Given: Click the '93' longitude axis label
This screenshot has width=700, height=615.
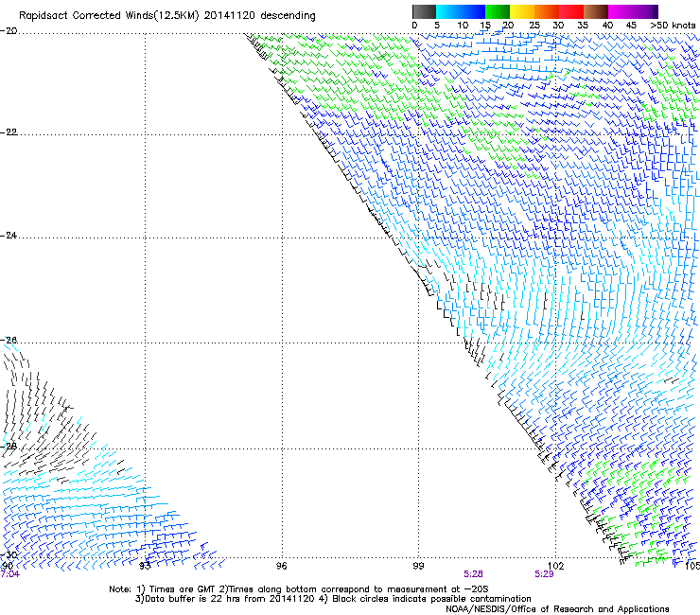Looking at the screenshot, I should pyautogui.click(x=145, y=566).
